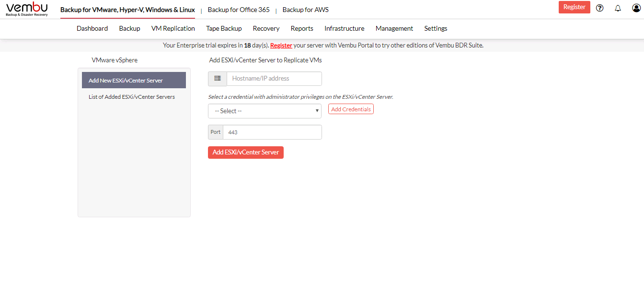Click the red Register button at top
Viewport: 644px width, 294px height.
[574, 7]
